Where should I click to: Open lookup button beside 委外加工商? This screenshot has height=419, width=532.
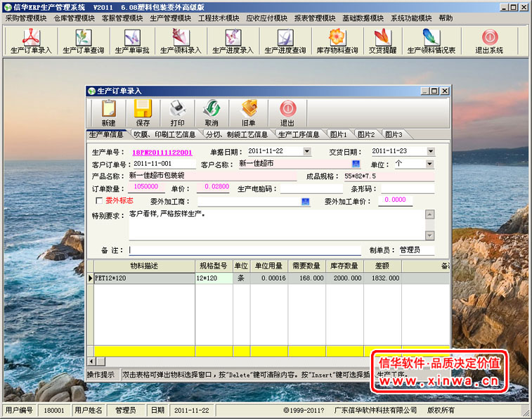306,202
